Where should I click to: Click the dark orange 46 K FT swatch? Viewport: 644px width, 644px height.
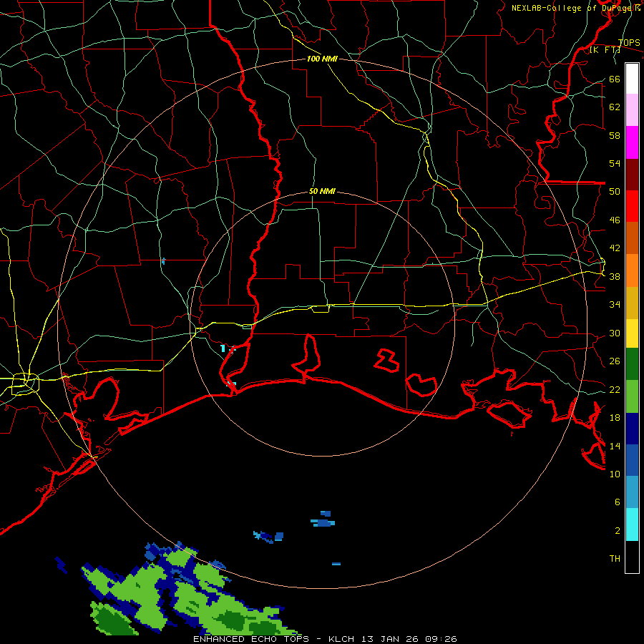tap(632, 238)
